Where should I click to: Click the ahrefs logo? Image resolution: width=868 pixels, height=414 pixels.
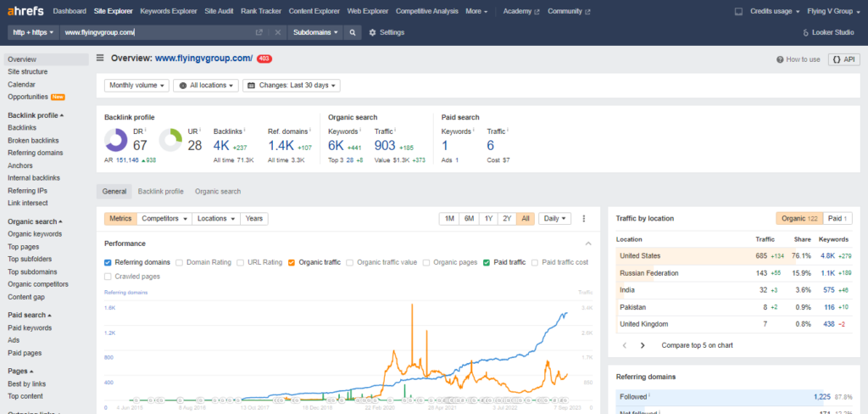pyautogui.click(x=25, y=11)
